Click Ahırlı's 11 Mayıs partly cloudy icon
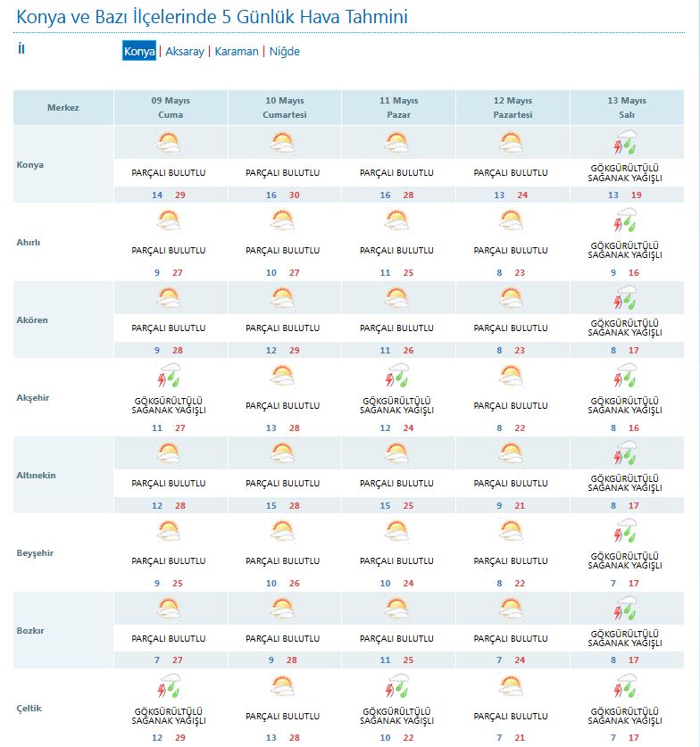The width and height of the screenshot is (700, 747). click(x=397, y=220)
